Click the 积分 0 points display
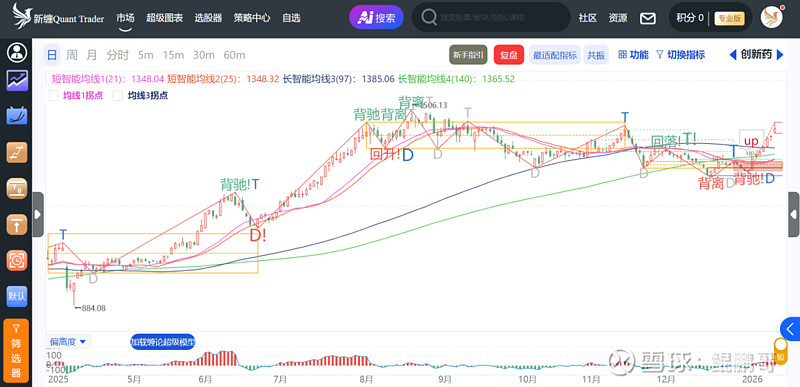This screenshot has height=387, width=800. [690, 18]
